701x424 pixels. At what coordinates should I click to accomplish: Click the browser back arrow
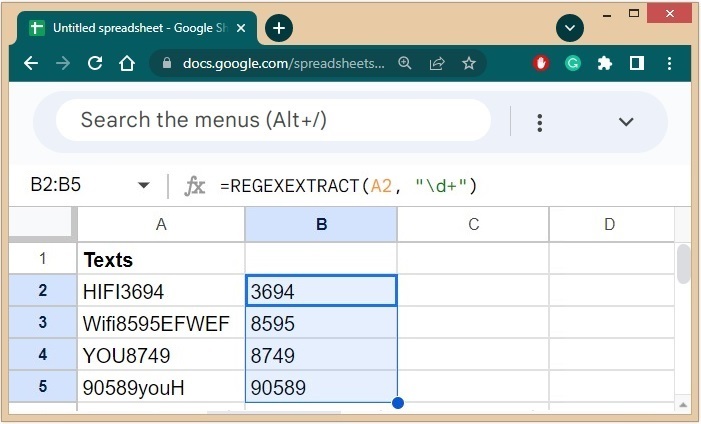tap(31, 63)
